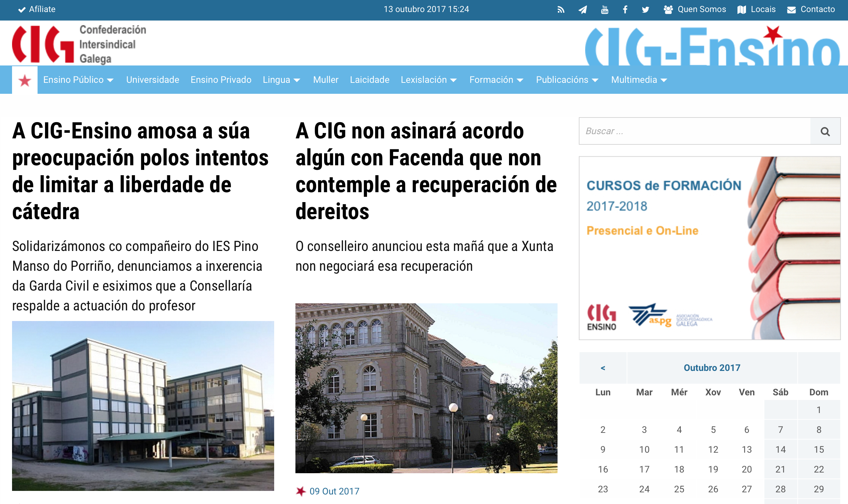Screen dimensions: 848x504
Task: Open the RSS feed icon
Action: click(x=561, y=10)
